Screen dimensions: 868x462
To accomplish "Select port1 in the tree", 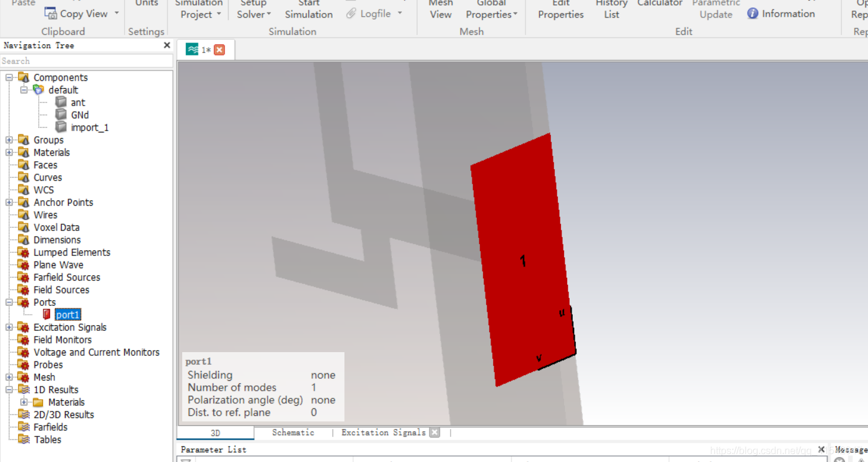I will (68, 315).
